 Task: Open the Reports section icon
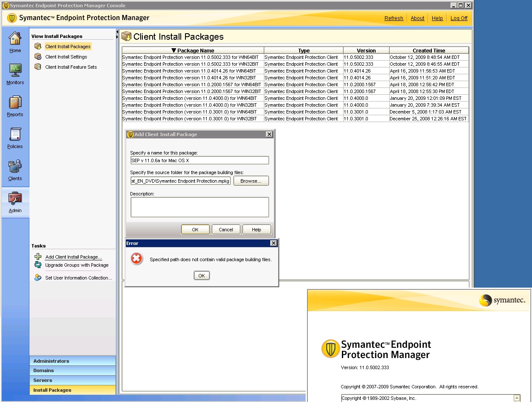tap(15, 102)
